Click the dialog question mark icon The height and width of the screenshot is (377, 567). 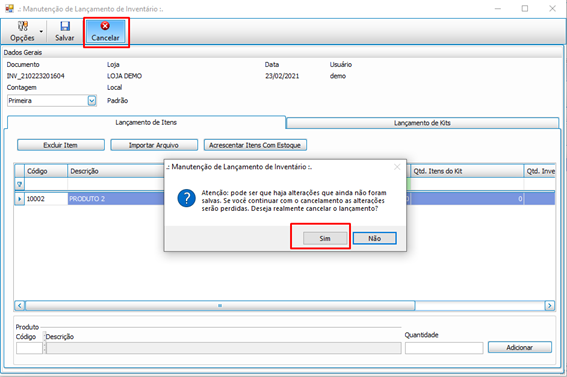[187, 198]
